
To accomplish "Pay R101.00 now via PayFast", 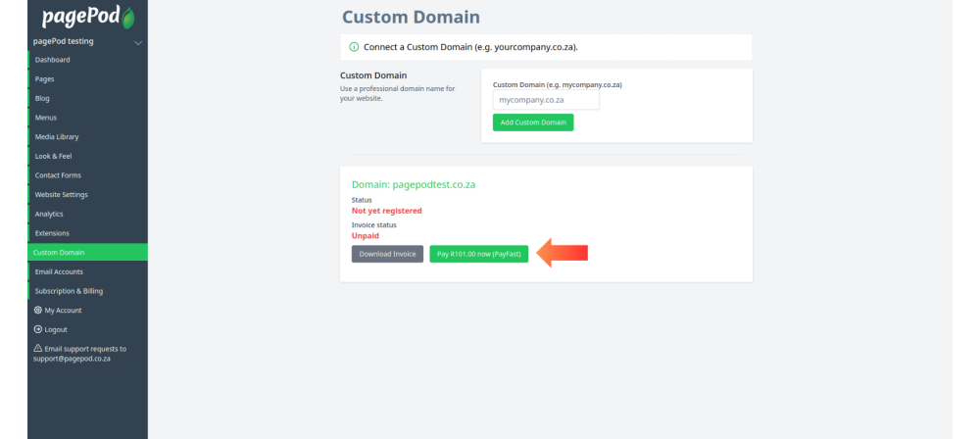I will pos(479,254).
